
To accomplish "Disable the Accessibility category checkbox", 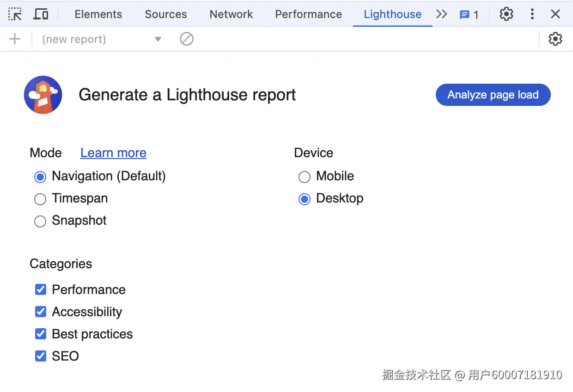I will pos(41,312).
